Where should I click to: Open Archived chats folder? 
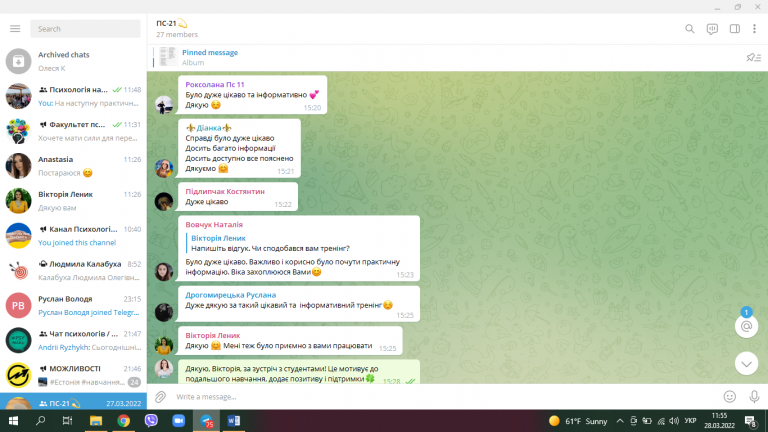coord(73,61)
